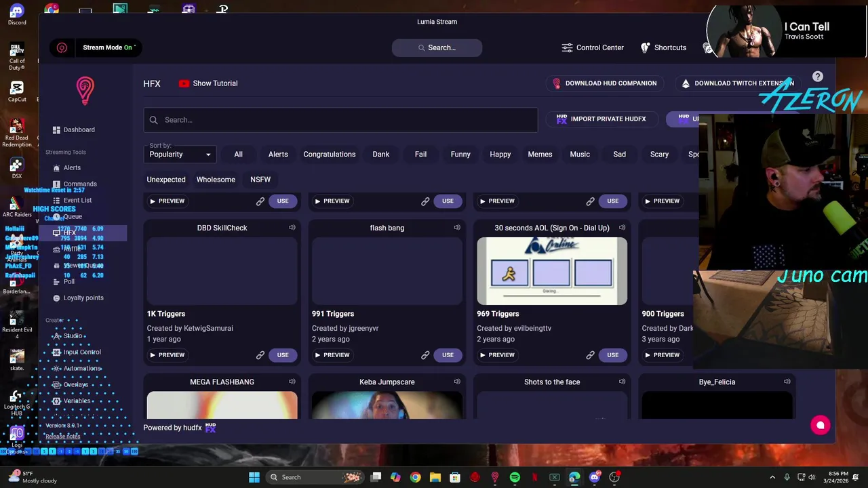The image size is (868, 488).
Task: Open the Alerts section
Action: click(66, 167)
